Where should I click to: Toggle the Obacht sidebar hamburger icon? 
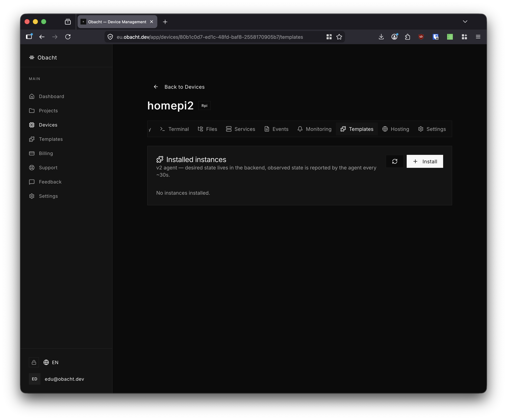coord(32,58)
